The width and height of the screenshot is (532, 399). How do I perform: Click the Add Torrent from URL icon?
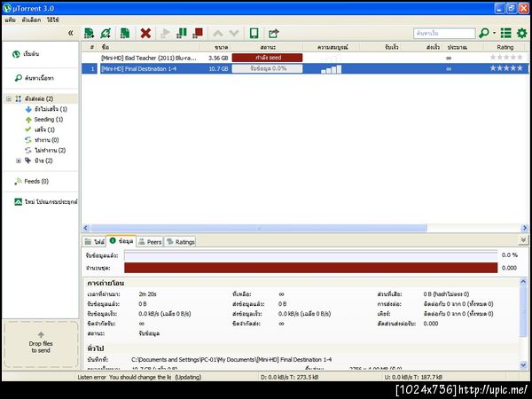[x=106, y=33]
